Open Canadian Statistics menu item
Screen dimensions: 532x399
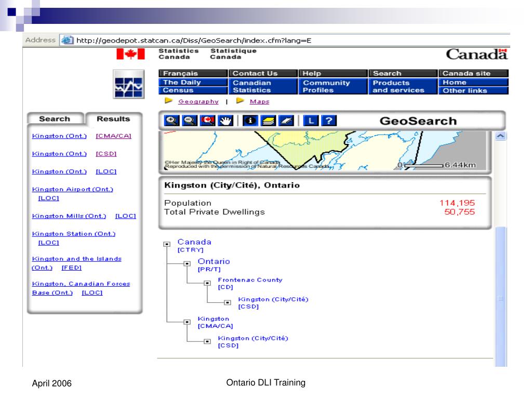pyautogui.click(x=263, y=87)
